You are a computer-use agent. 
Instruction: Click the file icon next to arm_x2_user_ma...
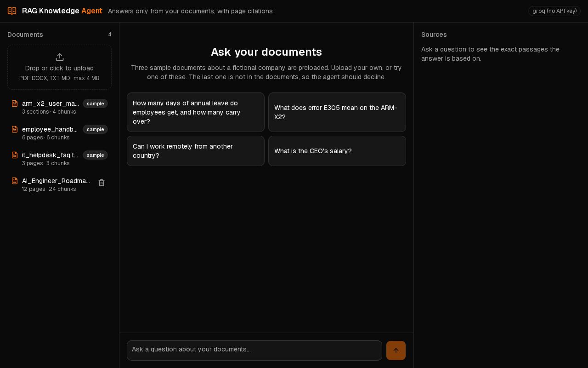15,103
